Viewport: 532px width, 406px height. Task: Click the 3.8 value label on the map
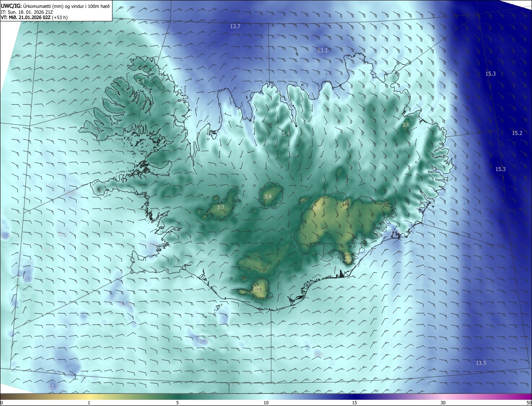pos(406,125)
